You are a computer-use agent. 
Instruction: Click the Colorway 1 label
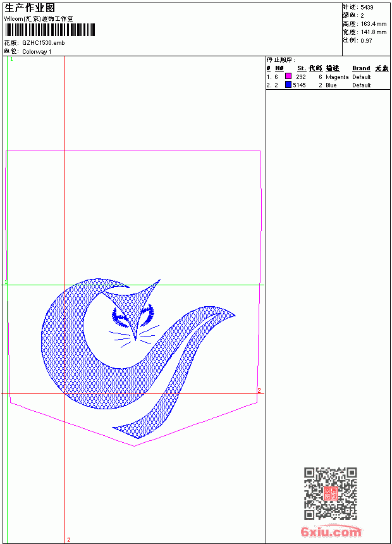(37, 52)
